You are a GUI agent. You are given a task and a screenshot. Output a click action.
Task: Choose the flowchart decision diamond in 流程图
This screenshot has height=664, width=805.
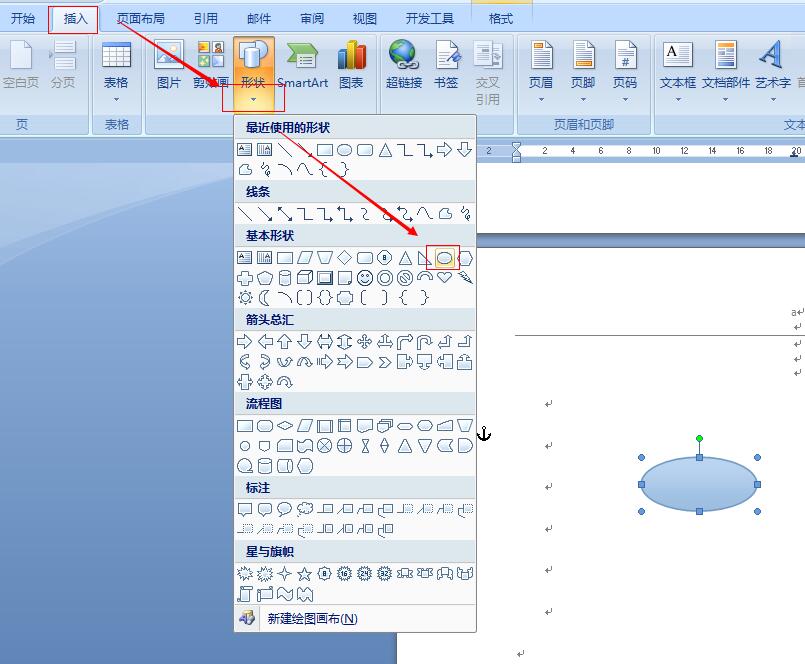click(x=285, y=426)
